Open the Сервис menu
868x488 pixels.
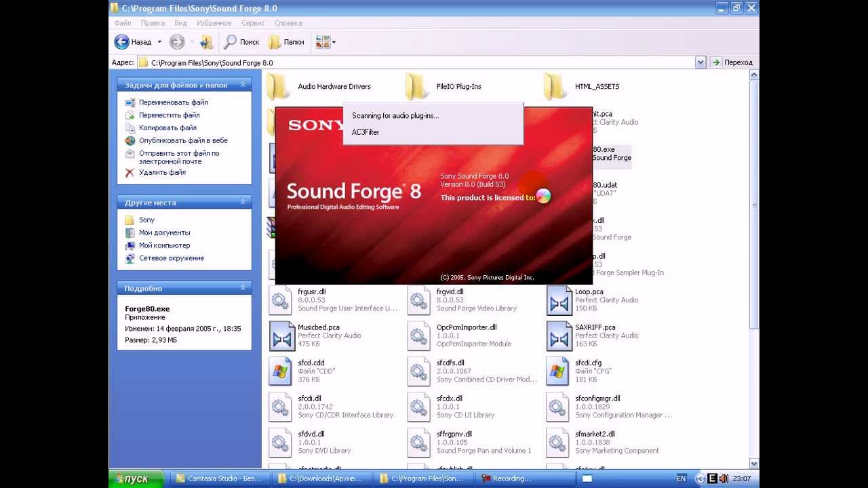point(253,23)
